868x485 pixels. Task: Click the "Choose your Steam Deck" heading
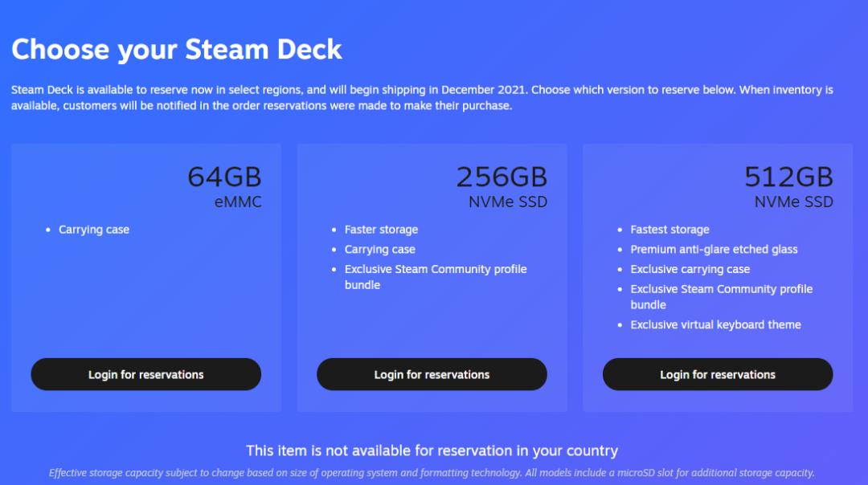pyautogui.click(x=177, y=50)
